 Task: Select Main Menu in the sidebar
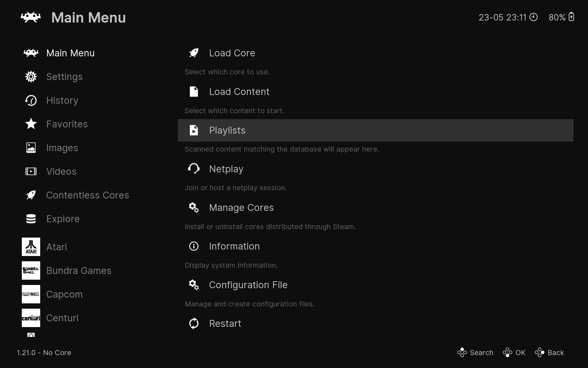(71, 53)
